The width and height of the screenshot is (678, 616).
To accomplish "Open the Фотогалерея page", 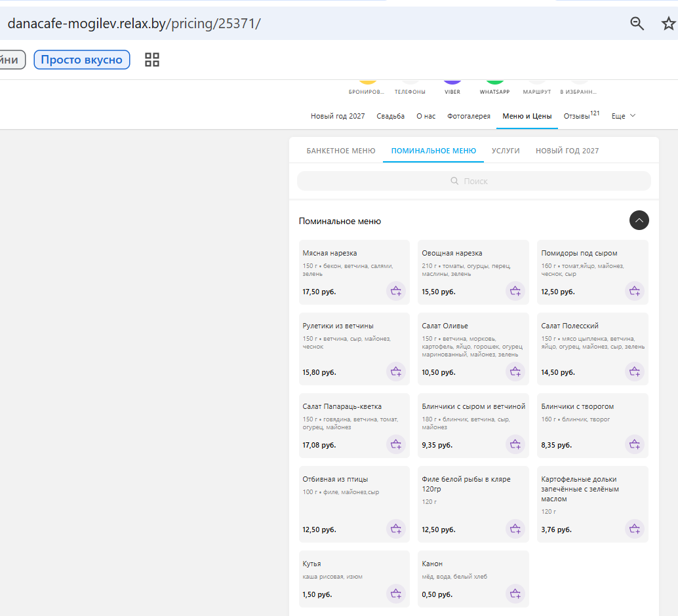I will click(x=469, y=116).
